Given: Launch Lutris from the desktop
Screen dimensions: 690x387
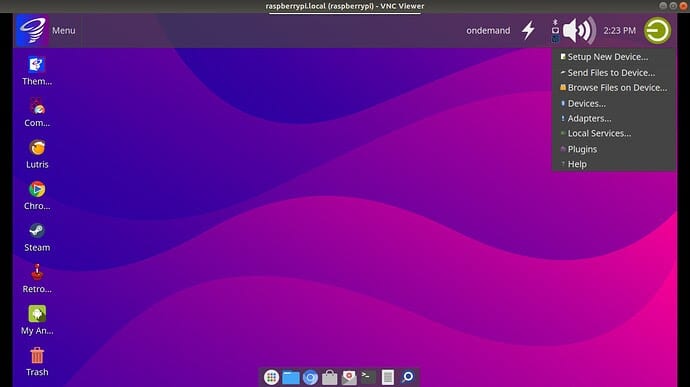Looking at the screenshot, I should coord(37,154).
